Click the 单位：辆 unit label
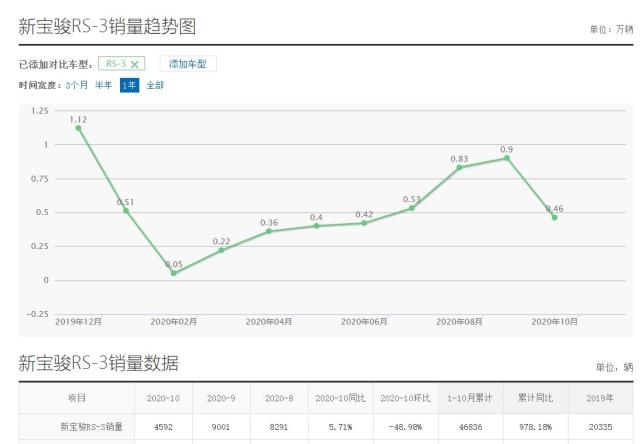641x444 pixels. point(614,368)
